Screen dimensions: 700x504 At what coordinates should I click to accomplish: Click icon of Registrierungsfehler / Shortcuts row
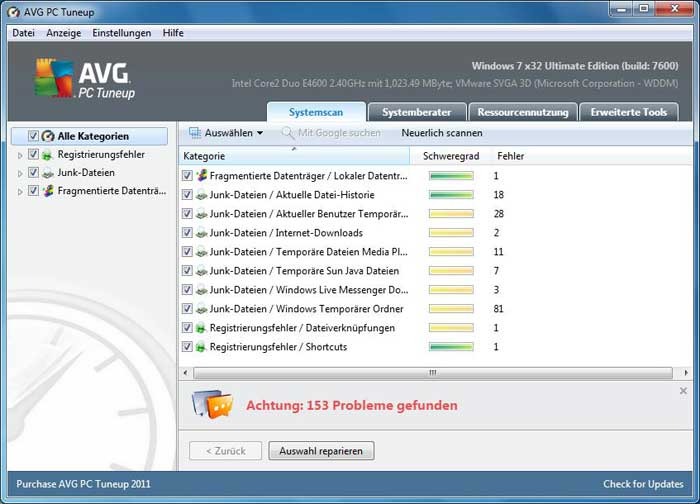click(201, 347)
